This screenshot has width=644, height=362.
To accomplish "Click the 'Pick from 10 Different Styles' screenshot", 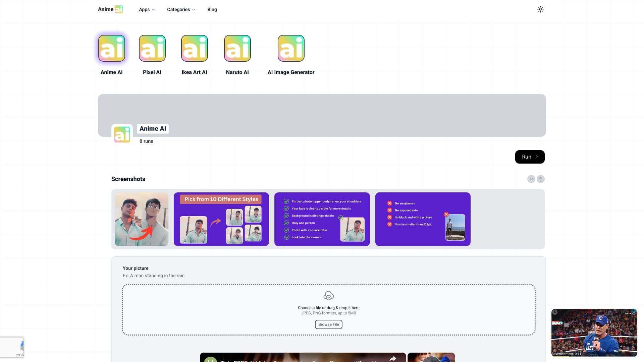I will (221, 219).
